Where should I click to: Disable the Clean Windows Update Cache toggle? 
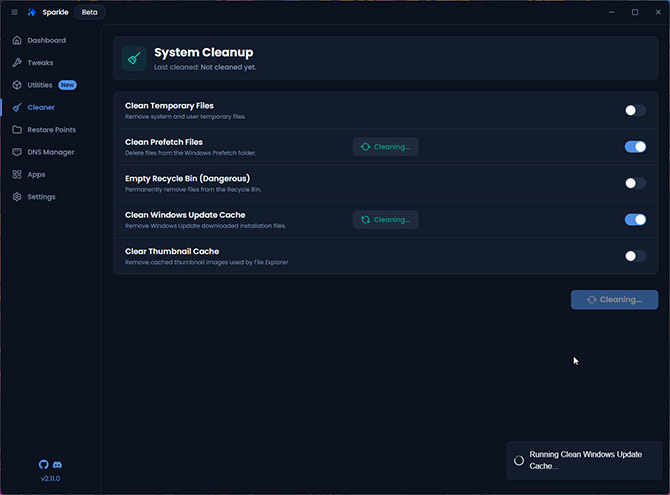pyautogui.click(x=635, y=220)
